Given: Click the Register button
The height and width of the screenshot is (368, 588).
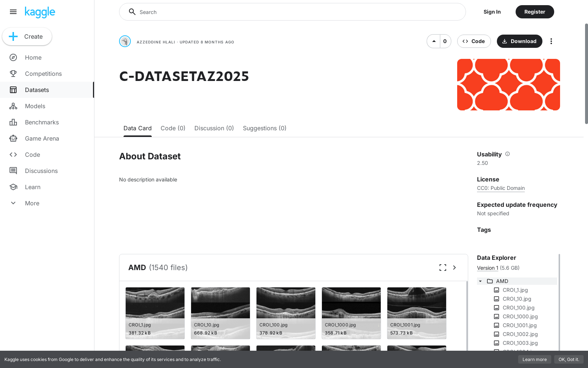Looking at the screenshot, I should click(535, 12).
